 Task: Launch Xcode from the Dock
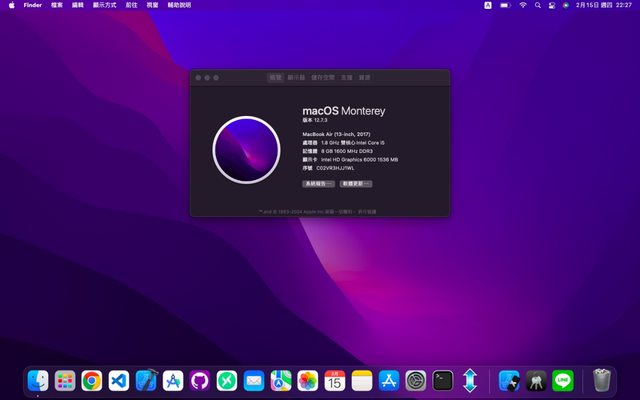[146, 380]
